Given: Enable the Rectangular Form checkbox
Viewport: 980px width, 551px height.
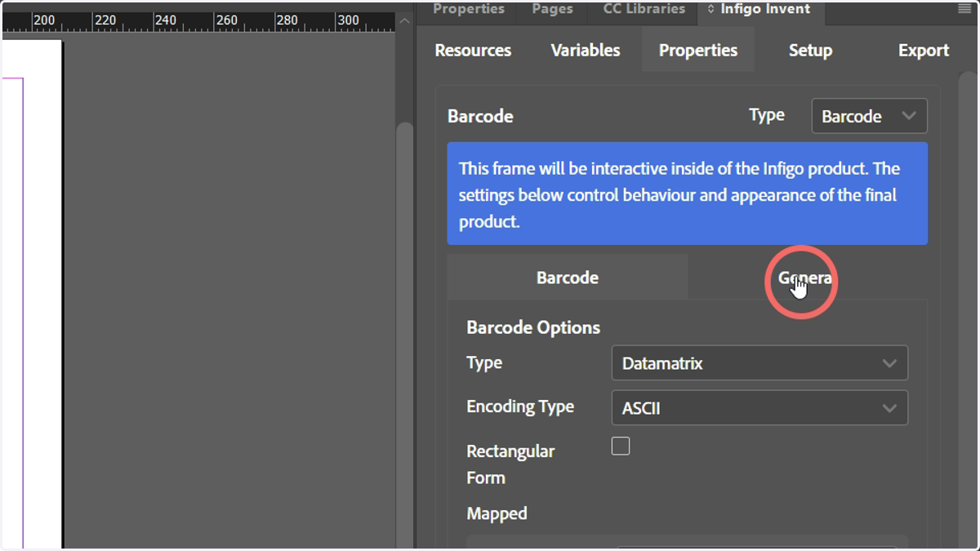Looking at the screenshot, I should pos(621,446).
